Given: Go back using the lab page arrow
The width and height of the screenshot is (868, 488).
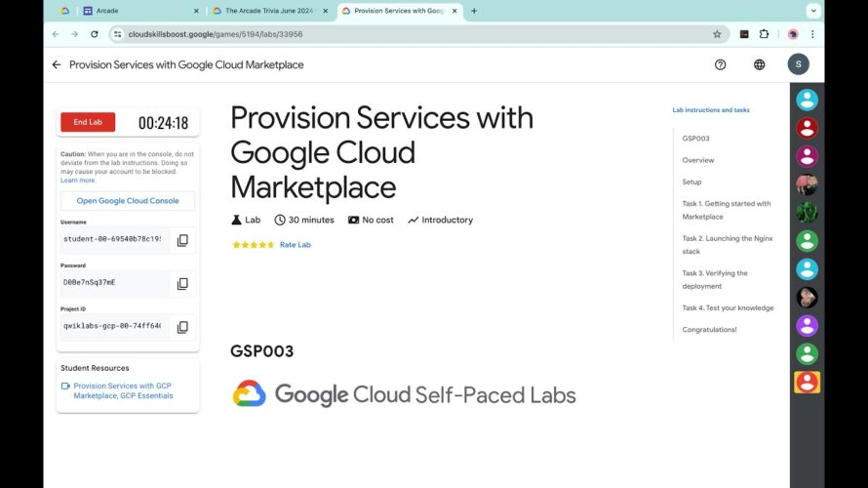Looking at the screenshot, I should pyautogui.click(x=57, y=64).
